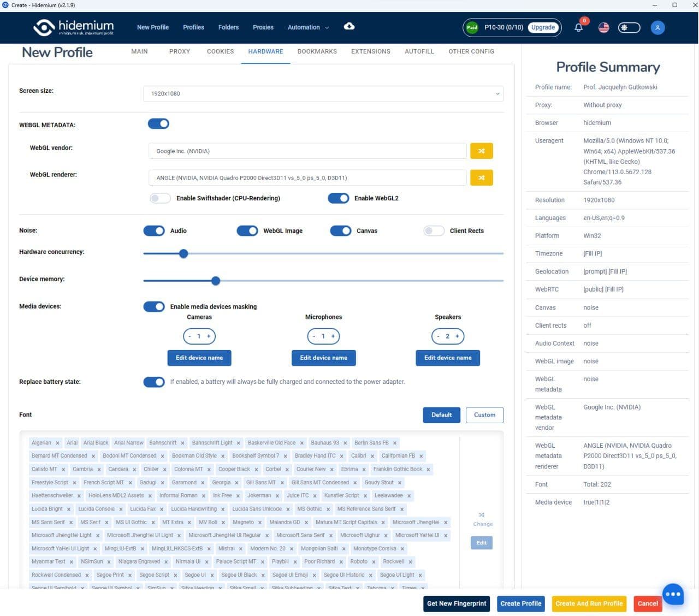This screenshot has height=616, width=699.
Task: Open the notifications bell
Action: 578,27
